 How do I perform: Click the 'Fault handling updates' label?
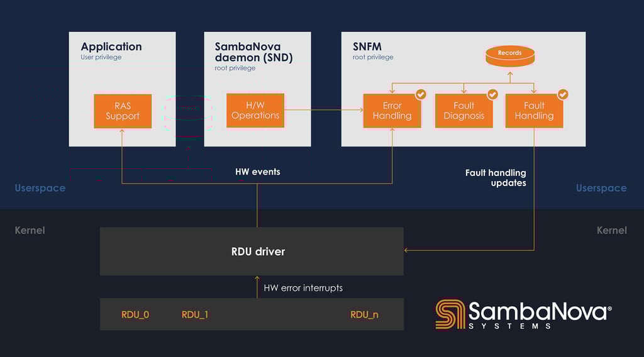[496, 178]
